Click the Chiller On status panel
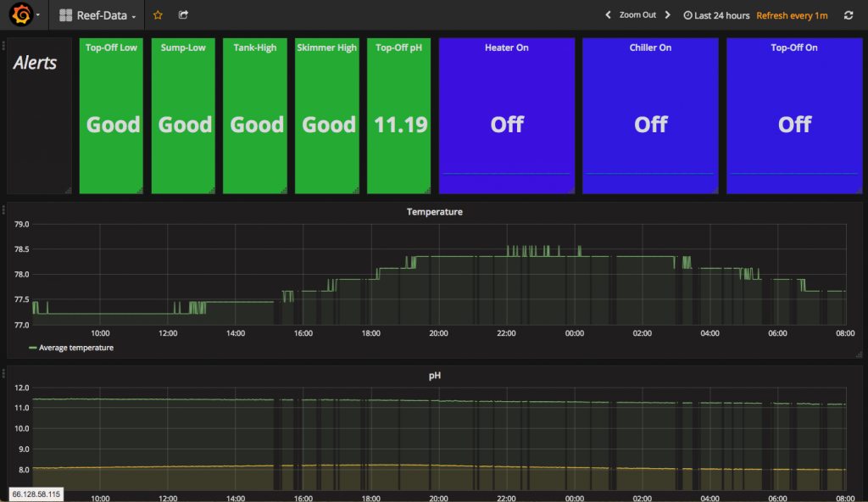This screenshot has width=868, height=502. [651, 116]
